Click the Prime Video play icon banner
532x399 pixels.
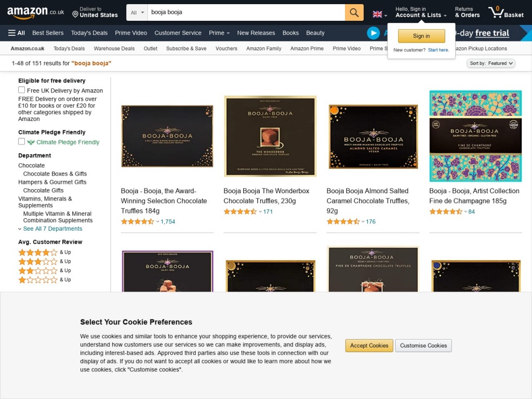tap(374, 33)
